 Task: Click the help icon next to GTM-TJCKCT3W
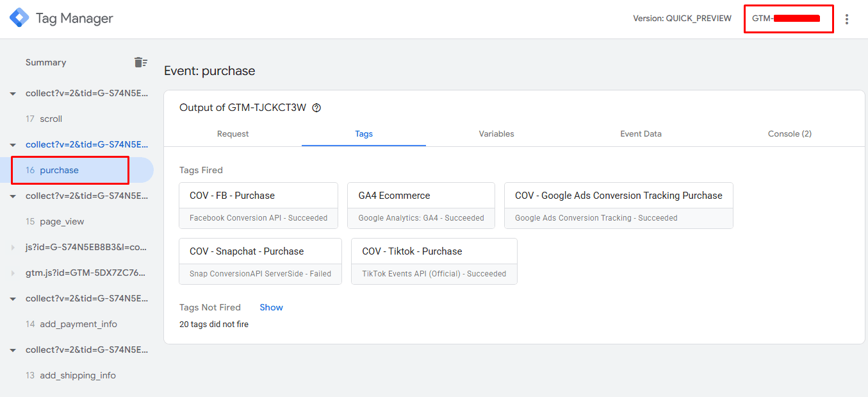point(316,108)
